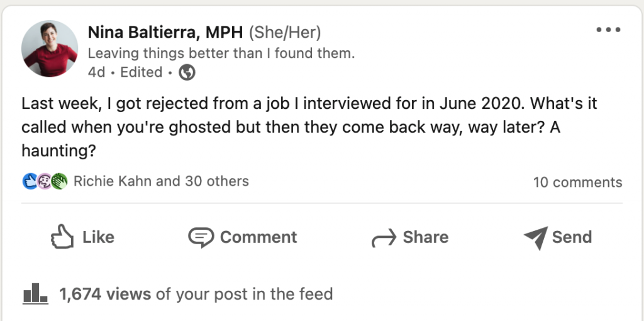Click the globe public visibility icon

[x=187, y=72]
